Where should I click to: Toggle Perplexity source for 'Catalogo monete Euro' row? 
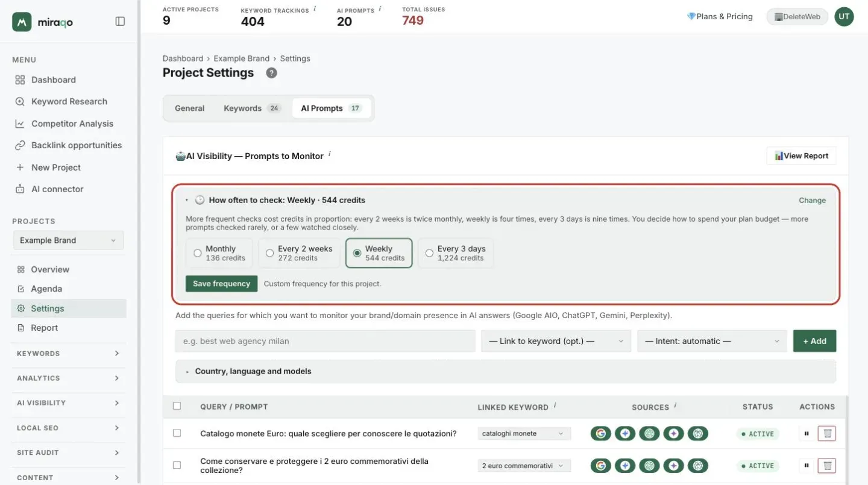(698, 434)
